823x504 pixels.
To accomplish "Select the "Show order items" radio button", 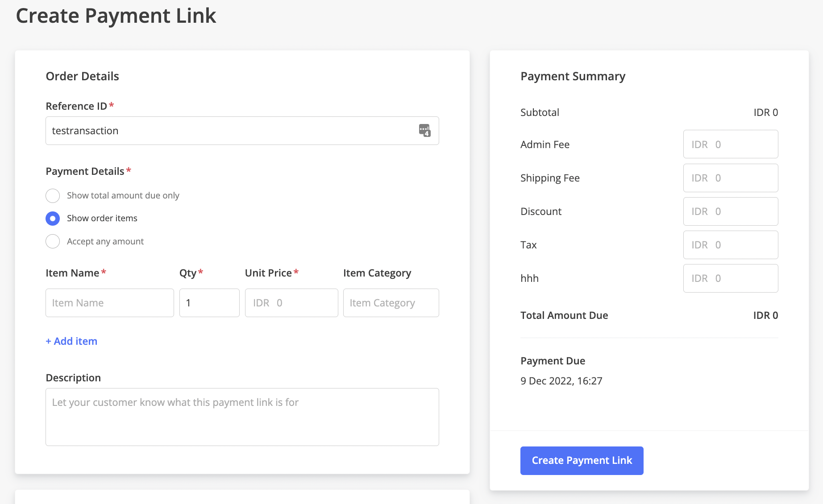I will 53,219.
